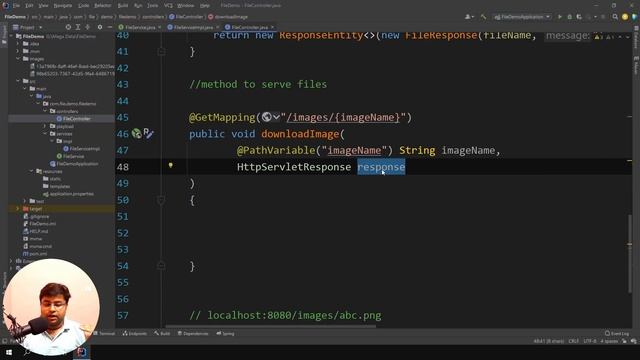640x360 pixels.
Task: Click FileDemo root in breadcrumb bar
Action: coord(15,17)
